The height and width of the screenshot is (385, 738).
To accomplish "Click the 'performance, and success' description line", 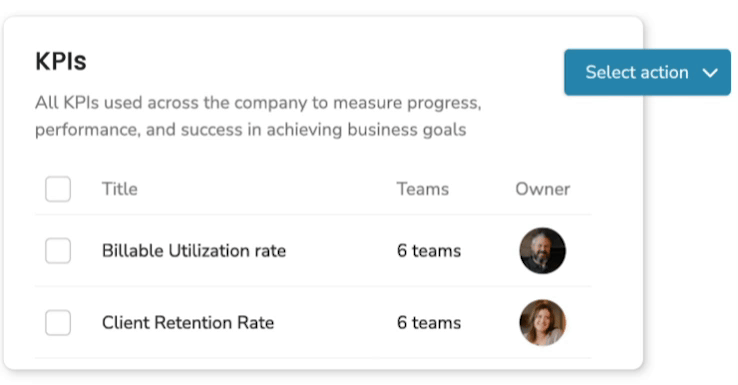I will (250, 129).
